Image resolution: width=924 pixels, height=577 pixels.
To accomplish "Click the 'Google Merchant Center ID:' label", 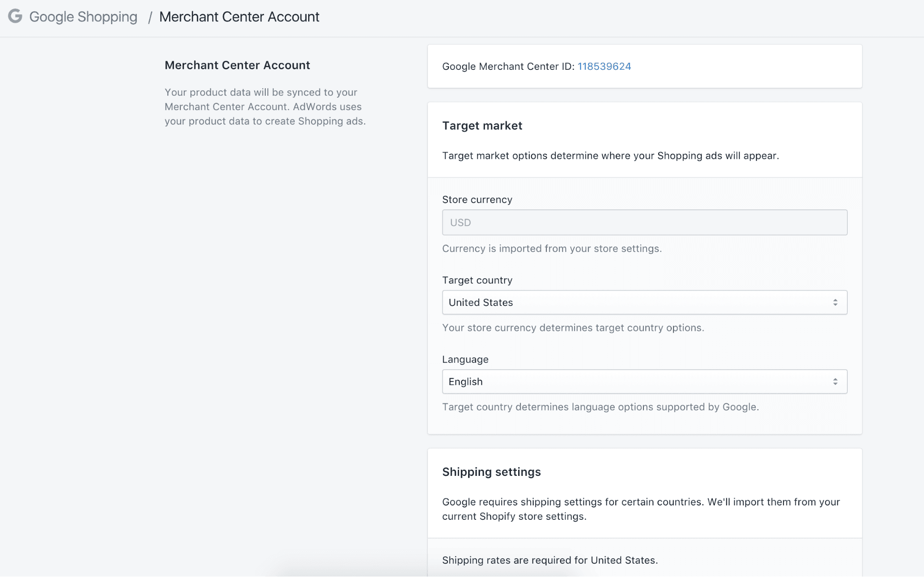I will coord(508,66).
